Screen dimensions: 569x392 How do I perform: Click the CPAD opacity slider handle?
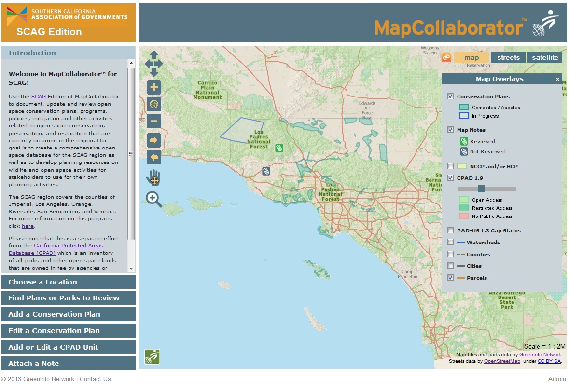(x=481, y=189)
